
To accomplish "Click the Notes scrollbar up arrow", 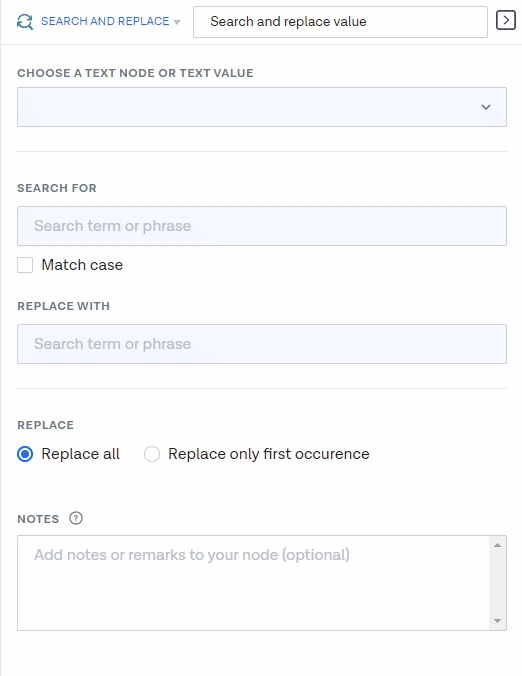I will coord(497,545).
